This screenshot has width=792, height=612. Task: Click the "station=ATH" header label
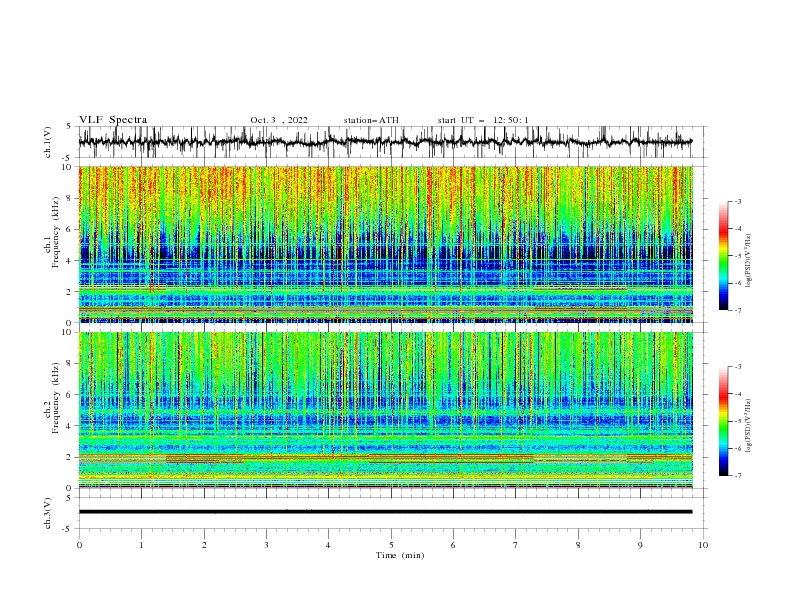[371, 120]
